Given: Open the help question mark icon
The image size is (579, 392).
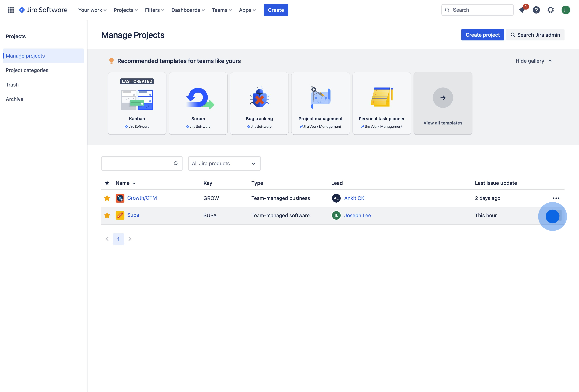Looking at the screenshot, I should click(536, 10).
